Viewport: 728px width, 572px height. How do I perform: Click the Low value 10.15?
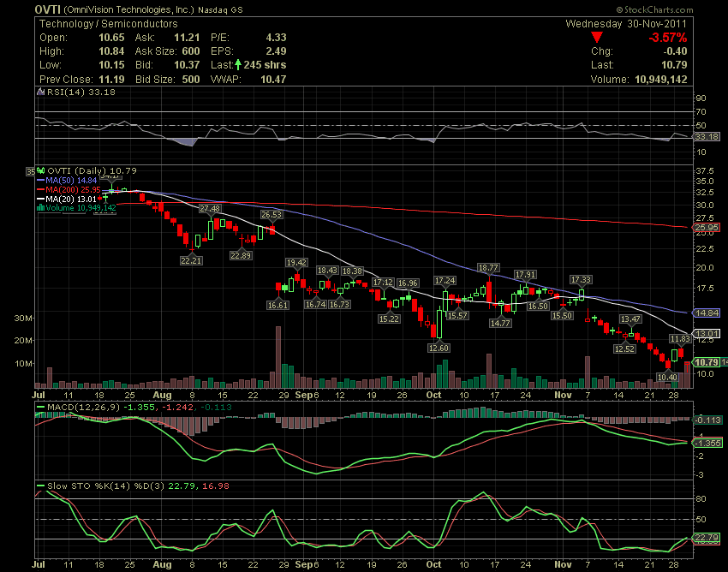(111, 65)
